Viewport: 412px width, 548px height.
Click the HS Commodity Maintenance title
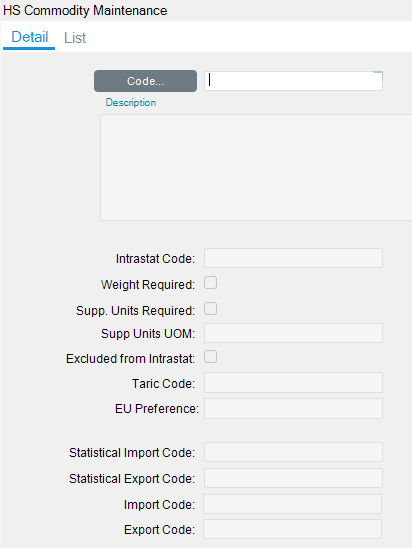pyautogui.click(x=85, y=10)
